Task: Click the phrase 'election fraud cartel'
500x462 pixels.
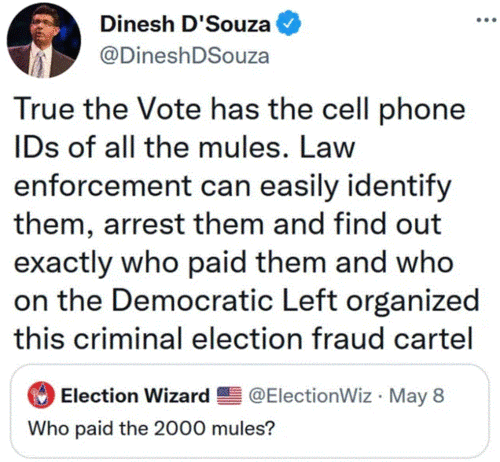Action: 332,339
